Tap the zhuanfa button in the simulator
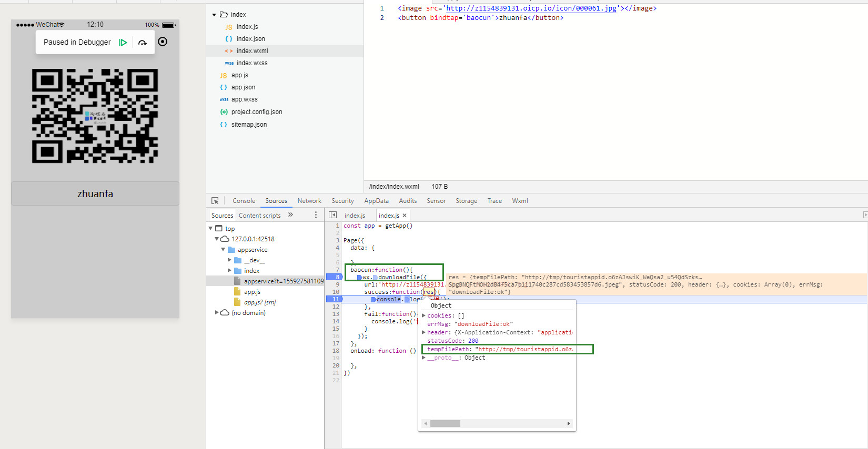The width and height of the screenshot is (868, 449). [95, 193]
